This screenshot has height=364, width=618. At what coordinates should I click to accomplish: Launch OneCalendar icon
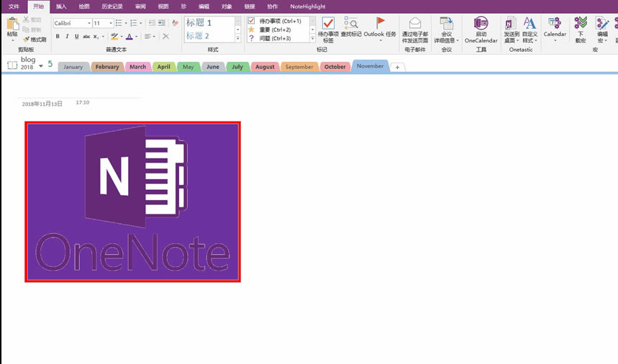481,23
